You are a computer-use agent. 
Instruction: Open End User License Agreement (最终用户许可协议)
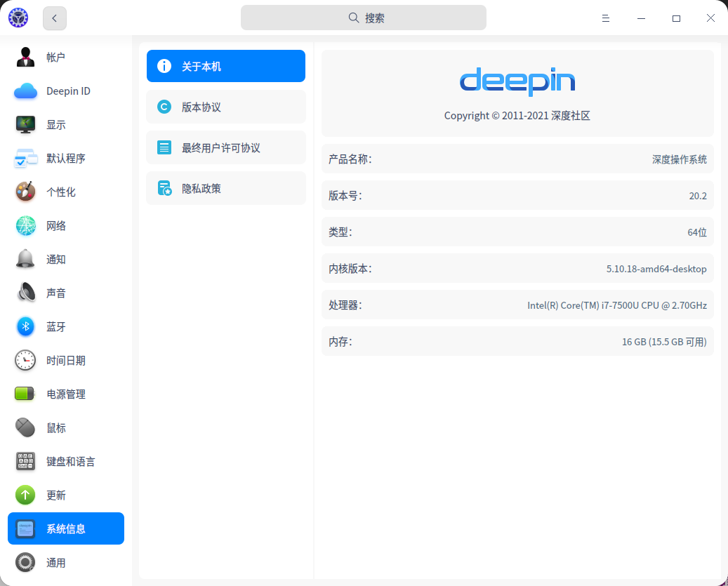[226, 147]
